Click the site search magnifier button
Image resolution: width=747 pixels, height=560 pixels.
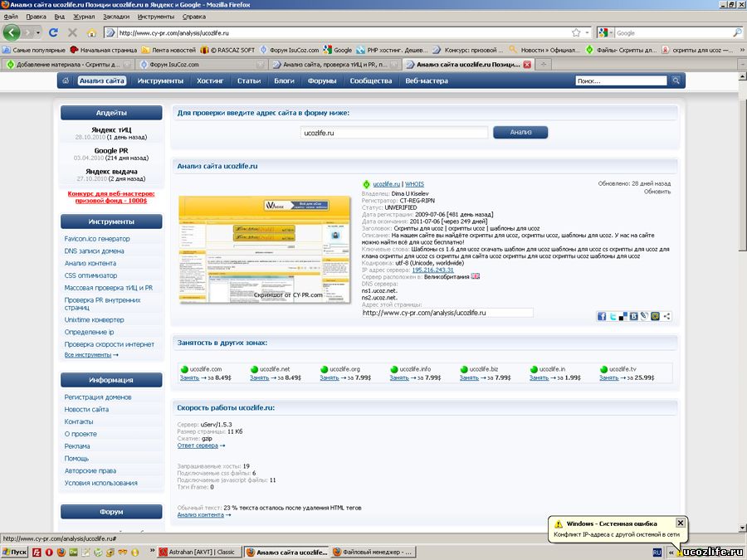coord(676,80)
